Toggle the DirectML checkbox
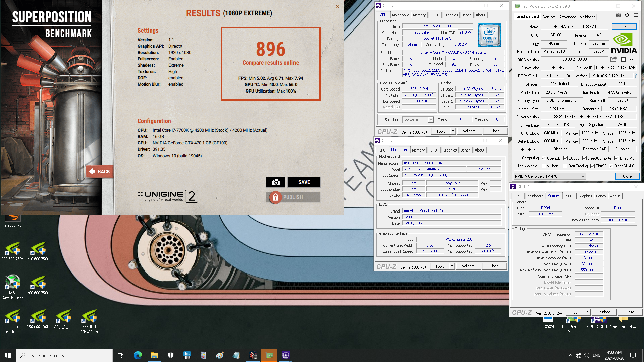The image size is (644, 362). point(616,158)
